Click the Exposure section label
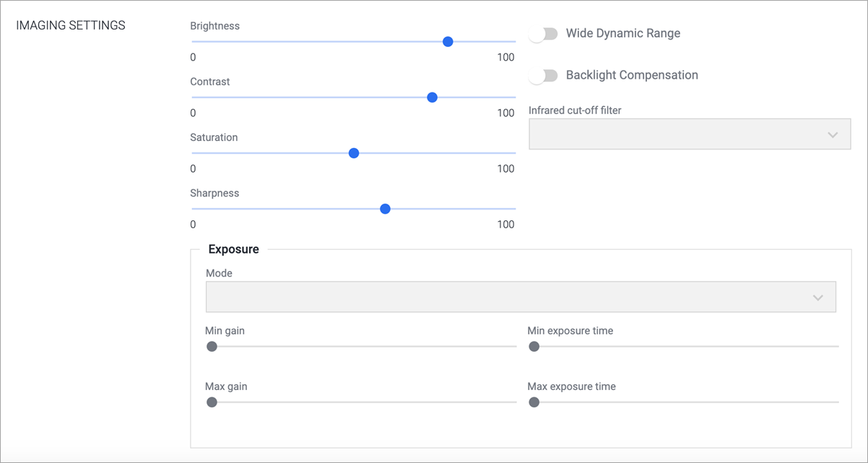868x463 pixels. tap(233, 248)
